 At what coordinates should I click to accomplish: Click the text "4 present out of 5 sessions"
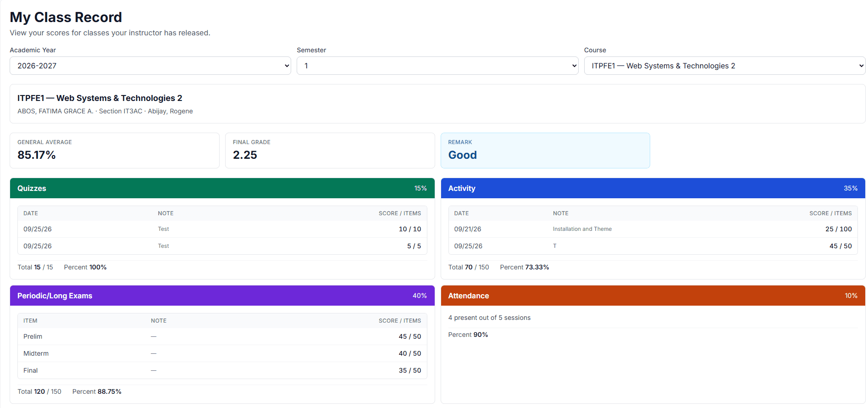[x=489, y=318]
